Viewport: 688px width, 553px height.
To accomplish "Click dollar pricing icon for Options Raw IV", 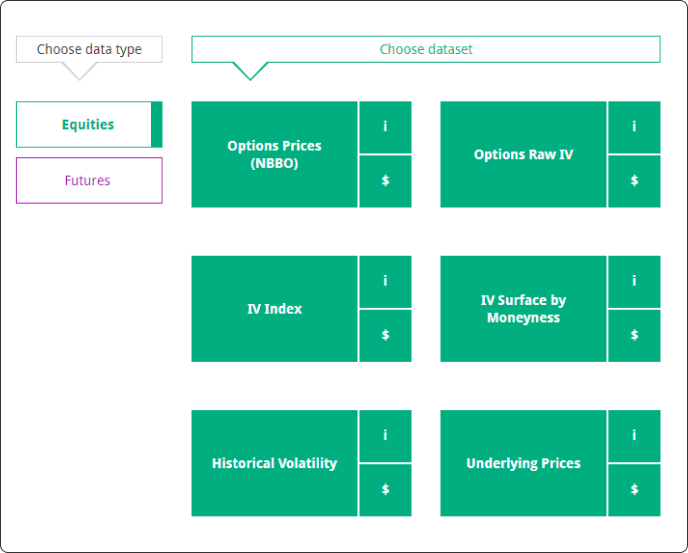I will [634, 181].
